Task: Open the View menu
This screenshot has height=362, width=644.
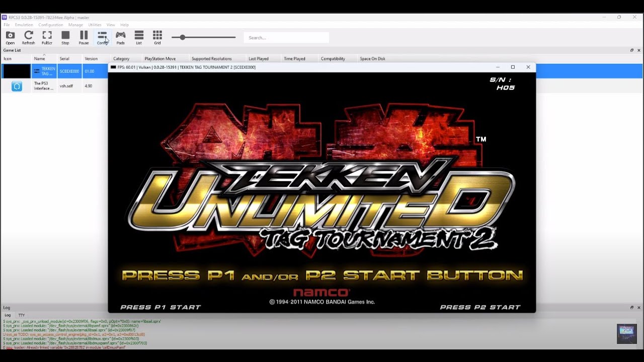Action: click(111, 25)
